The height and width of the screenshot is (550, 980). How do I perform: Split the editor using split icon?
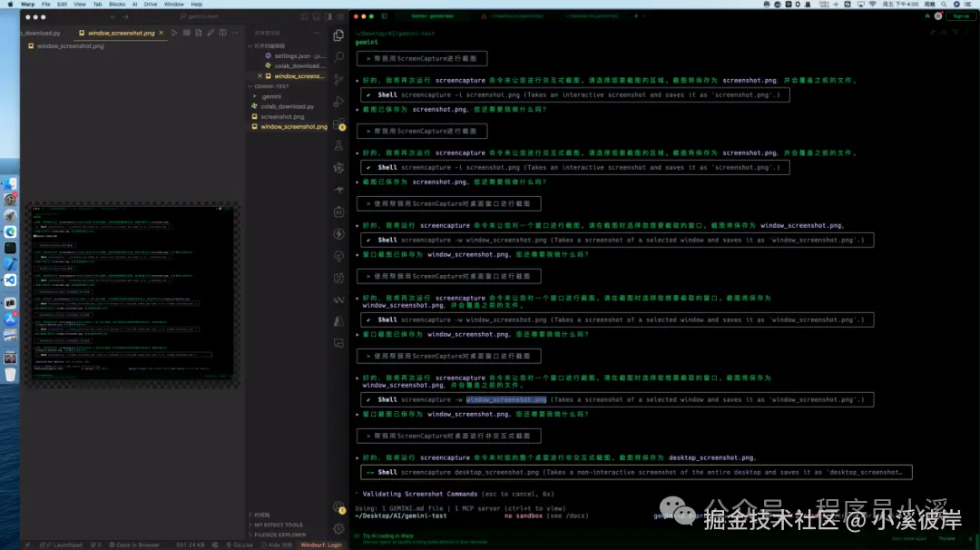coord(222,33)
